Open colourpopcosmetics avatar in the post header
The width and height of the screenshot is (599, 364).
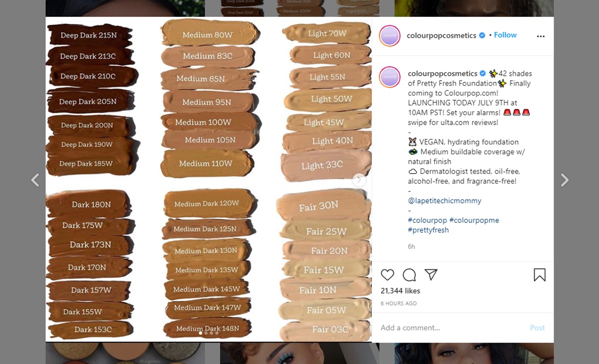[390, 36]
